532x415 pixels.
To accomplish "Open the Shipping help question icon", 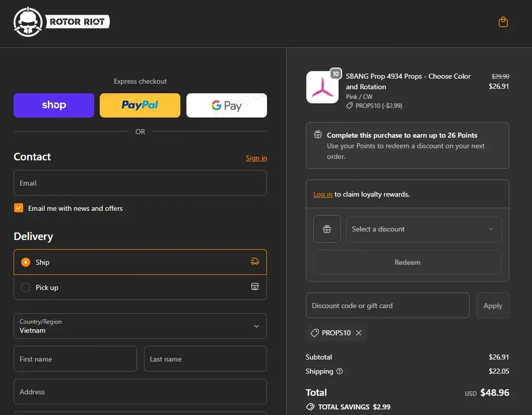I will pyautogui.click(x=340, y=371).
